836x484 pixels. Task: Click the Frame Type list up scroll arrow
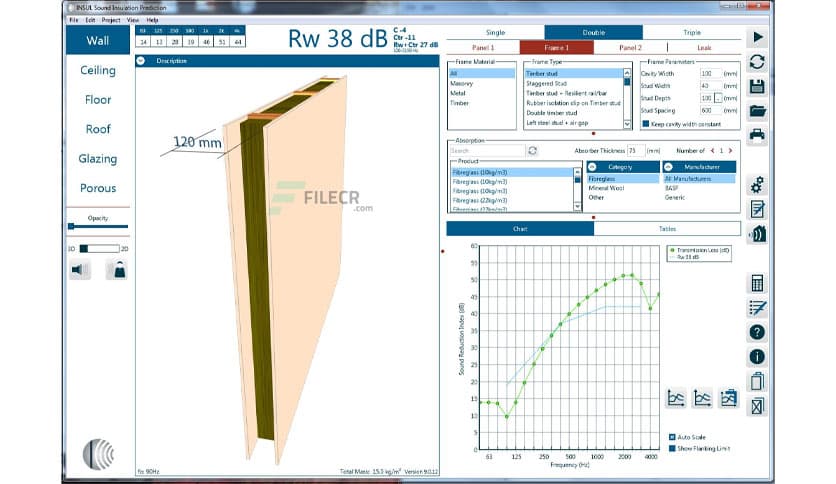pyautogui.click(x=627, y=72)
